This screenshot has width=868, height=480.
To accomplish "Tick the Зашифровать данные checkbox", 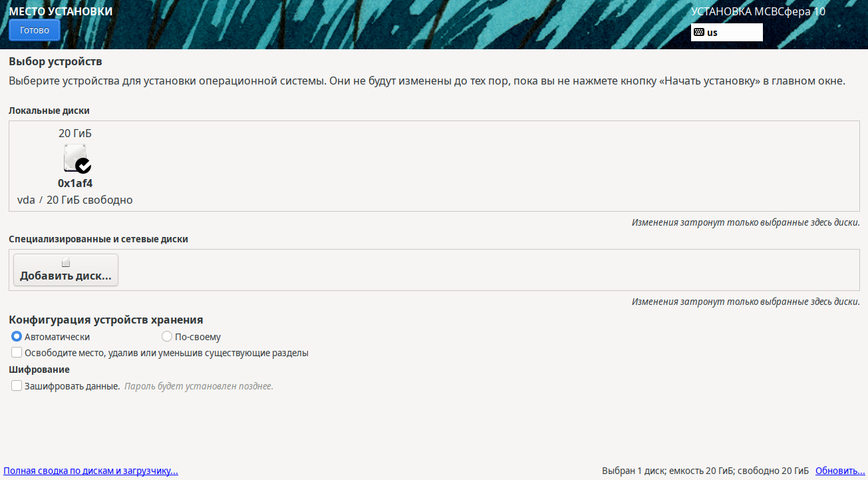I will (17, 386).
